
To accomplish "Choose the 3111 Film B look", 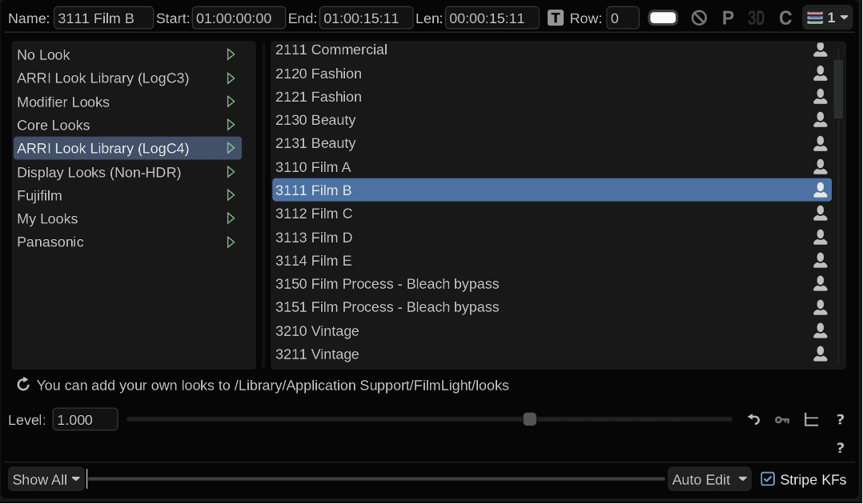I will pos(552,190).
